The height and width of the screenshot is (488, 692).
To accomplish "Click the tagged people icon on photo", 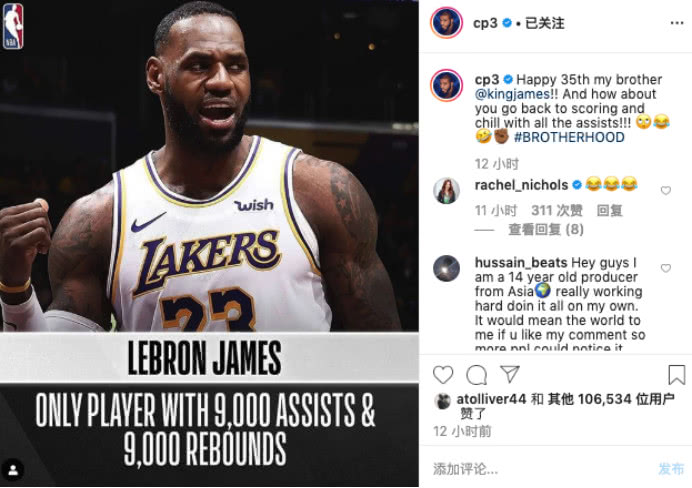I will [13, 469].
